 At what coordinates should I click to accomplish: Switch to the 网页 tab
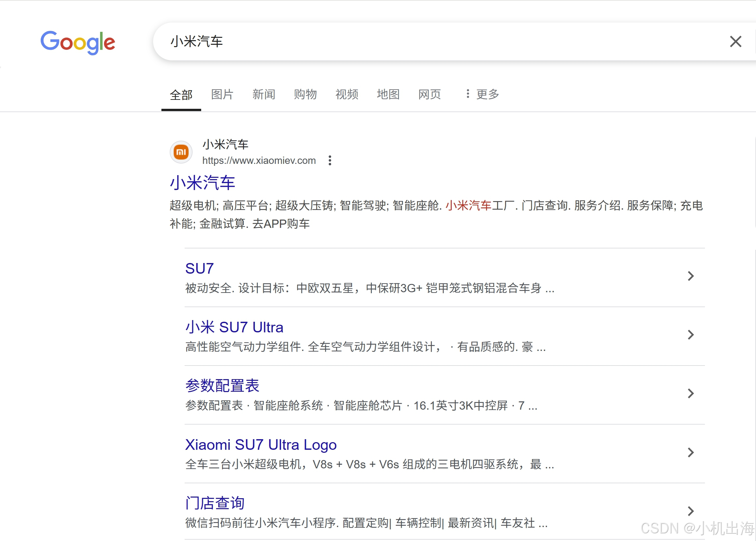(x=430, y=95)
